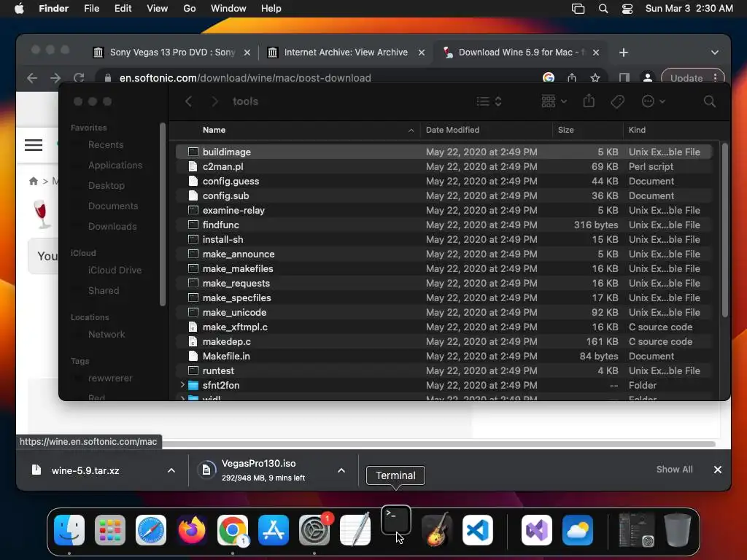
Task: Select the c2man.pl file
Action: [444, 167]
